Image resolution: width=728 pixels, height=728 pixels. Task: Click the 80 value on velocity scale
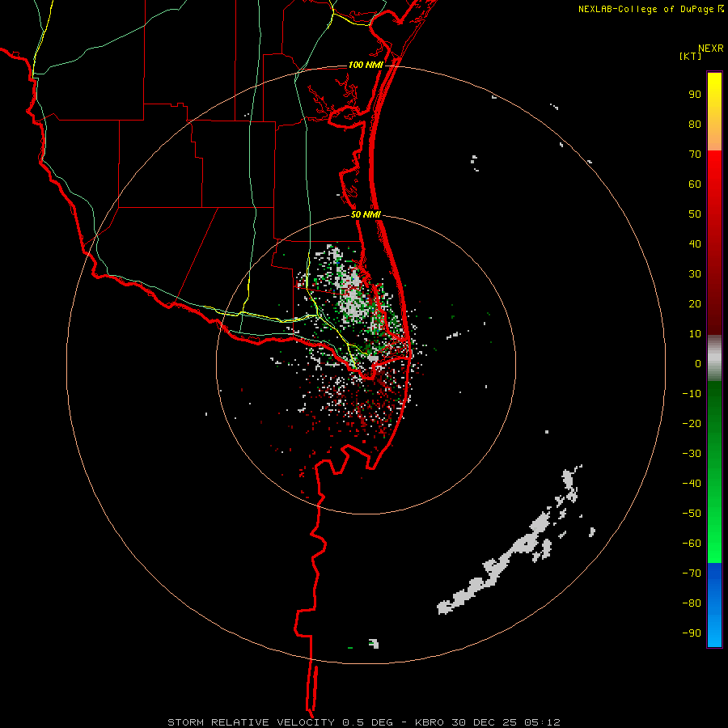(695, 124)
